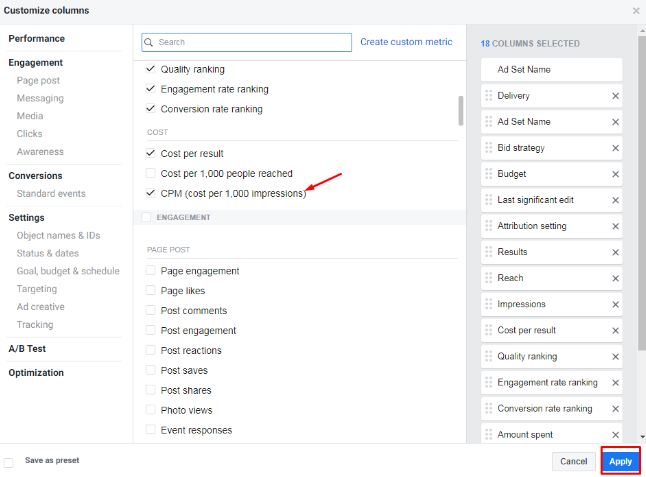The image size is (646, 477).
Task: Remove the Delivery column with its X icon
Action: click(x=615, y=96)
